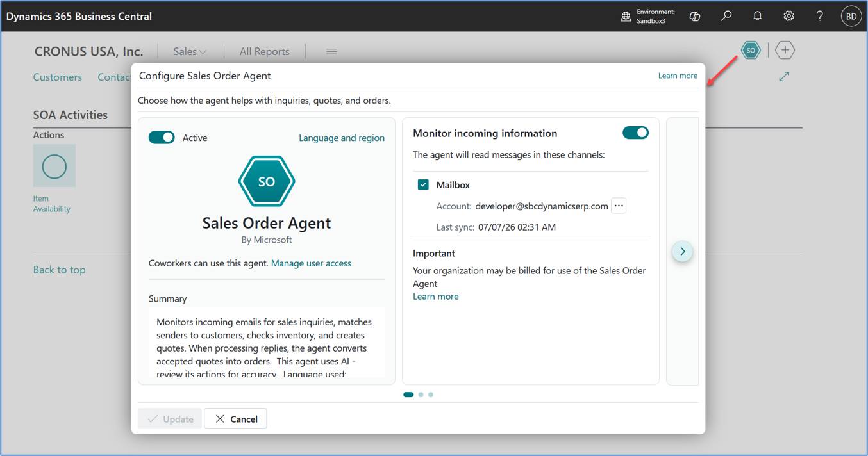This screenshot has height=456, width=868.
Task: Uncheck the Mailbox checkbox
Action: point(423,184)
